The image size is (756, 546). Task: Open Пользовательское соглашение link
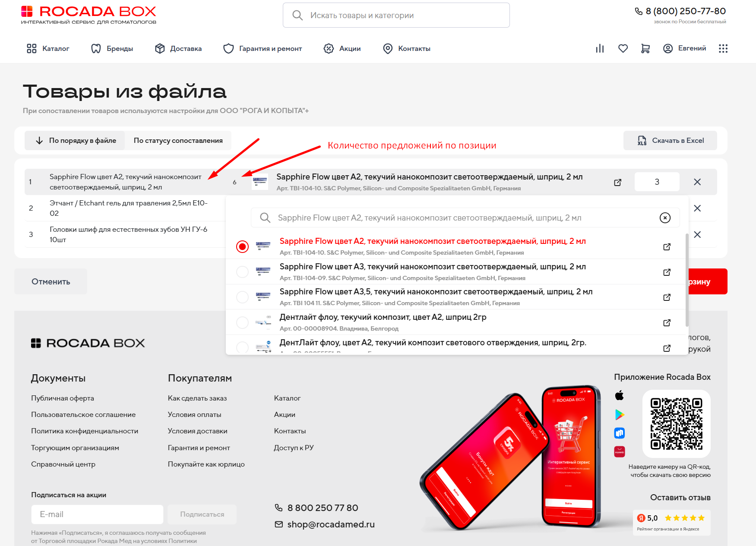pos(83,414)
